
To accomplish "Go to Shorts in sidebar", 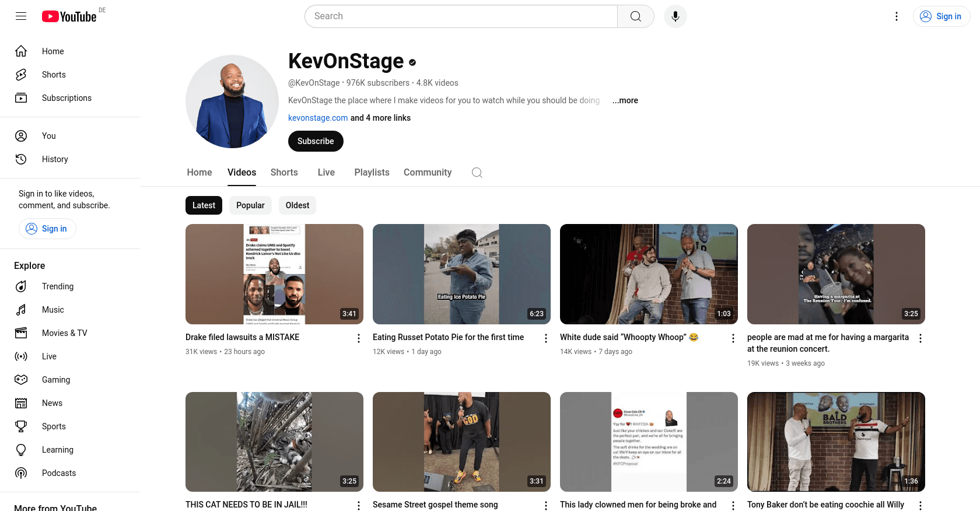I will point(54,75).
